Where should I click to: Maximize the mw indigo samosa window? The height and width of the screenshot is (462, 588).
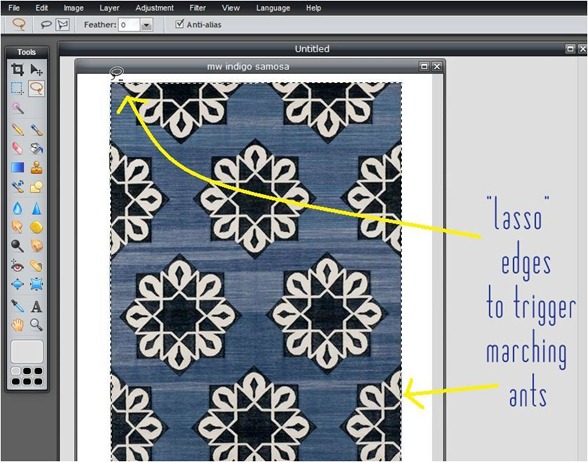coord(424,66)
